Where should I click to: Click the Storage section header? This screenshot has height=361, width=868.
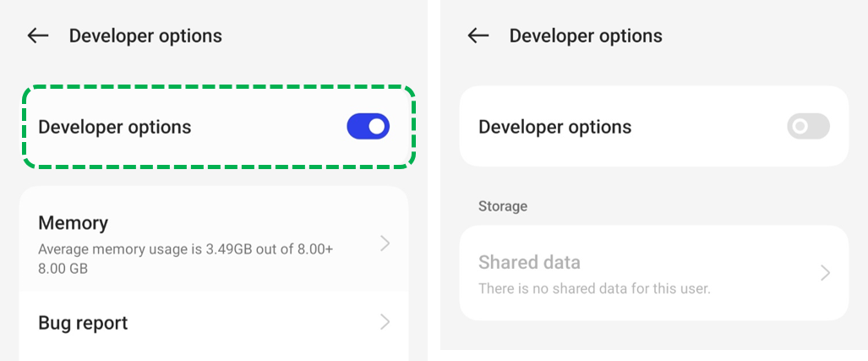(503, 206)
